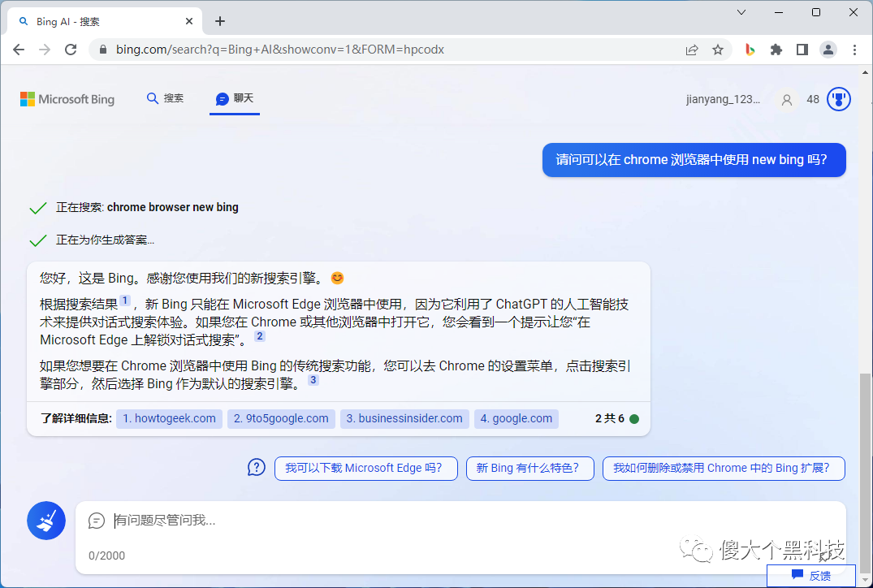The image size is (873, 588).
Task: Click the Chrome profile avatar icon
Action: tap(828, 50)
